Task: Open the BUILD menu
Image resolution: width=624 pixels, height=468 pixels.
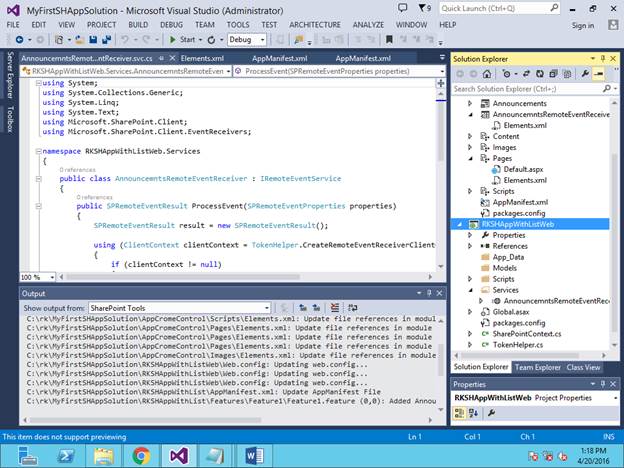Action: (x=138, y=25)
